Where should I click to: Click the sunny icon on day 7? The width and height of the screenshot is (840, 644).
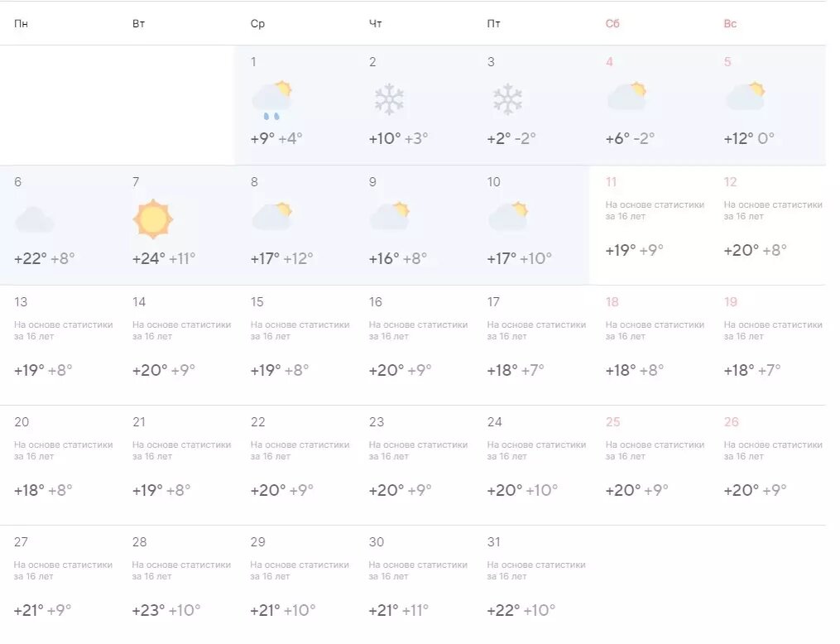tap(152, 219)
